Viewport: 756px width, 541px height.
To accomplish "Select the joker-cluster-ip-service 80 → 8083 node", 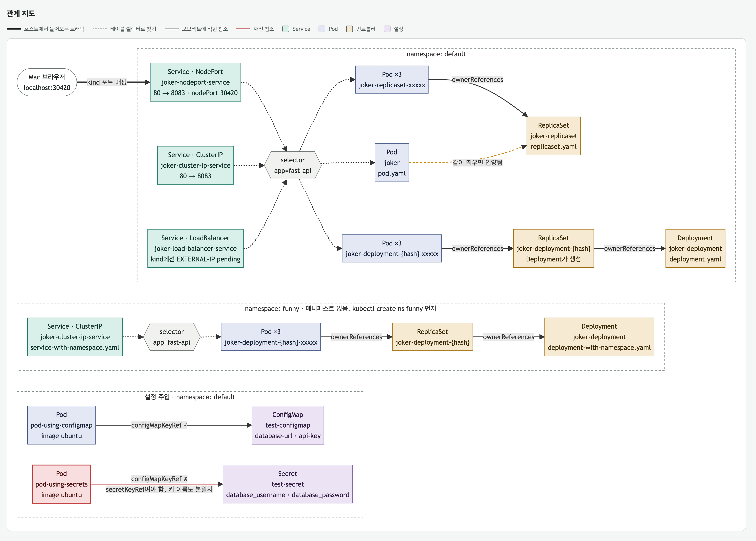I will click(x=196, y=165).
